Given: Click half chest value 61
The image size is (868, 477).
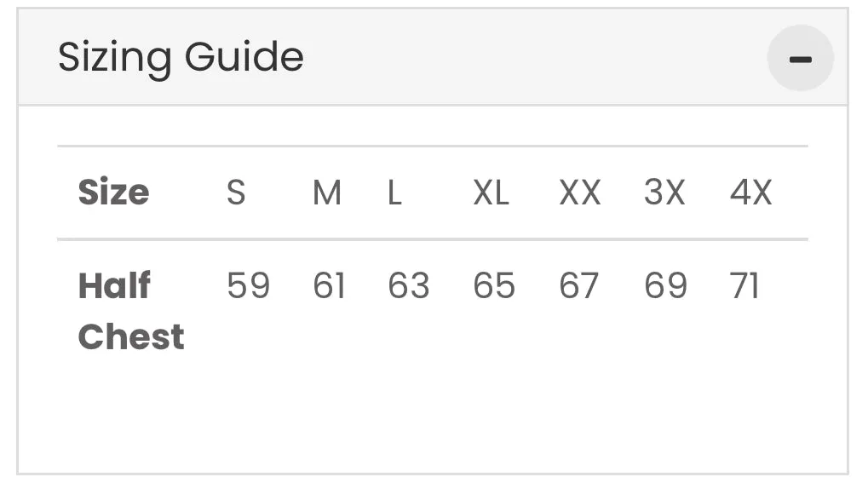Looking at the screenshot, I should [329, 286].
